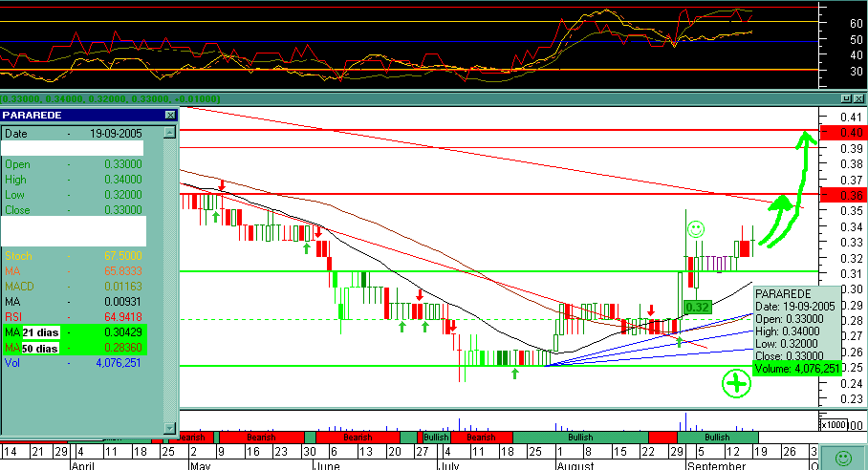
Task: Click the OHLC values header above the chart
Action: [110, 99]
